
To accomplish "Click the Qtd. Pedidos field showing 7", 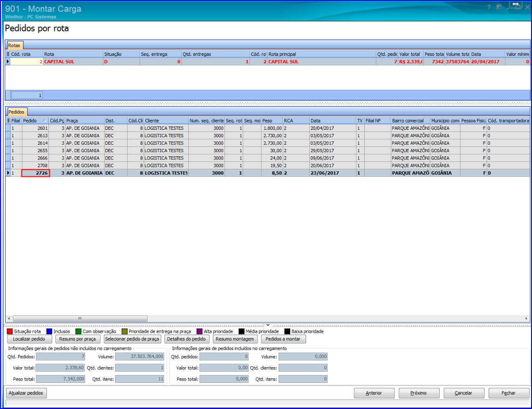I will point(61,356).
